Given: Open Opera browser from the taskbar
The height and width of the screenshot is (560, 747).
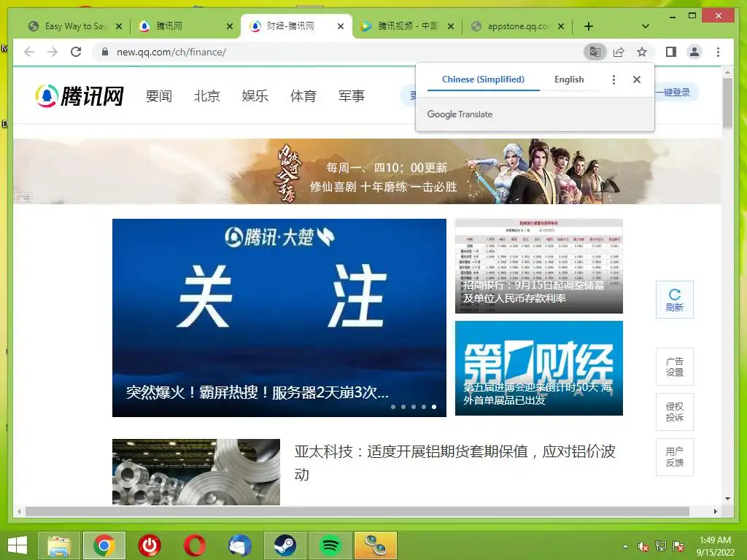Looking at the screenshot, I should [x=195, y=545].
